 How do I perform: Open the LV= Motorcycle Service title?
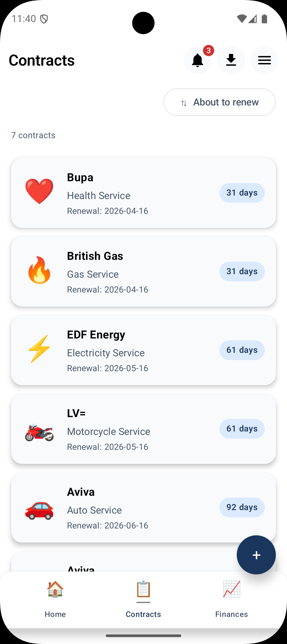76,413
